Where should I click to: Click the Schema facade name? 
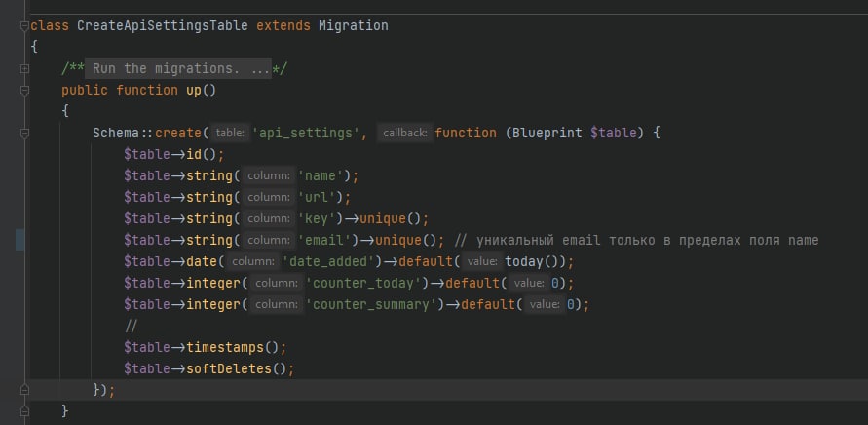pos(116,134)
